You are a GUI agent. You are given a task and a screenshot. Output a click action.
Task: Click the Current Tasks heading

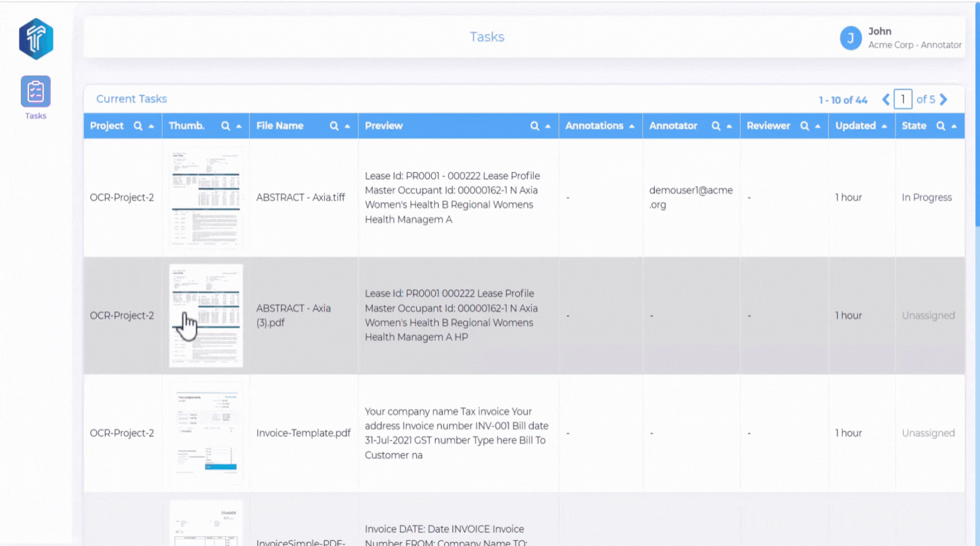coord(131,99)
